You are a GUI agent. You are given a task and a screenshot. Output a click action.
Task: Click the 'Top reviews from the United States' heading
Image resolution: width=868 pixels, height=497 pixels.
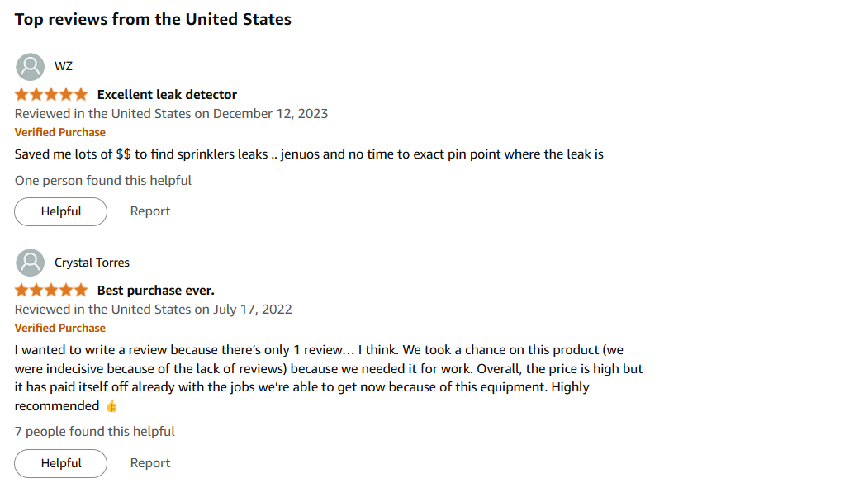[x=153, y=19]
